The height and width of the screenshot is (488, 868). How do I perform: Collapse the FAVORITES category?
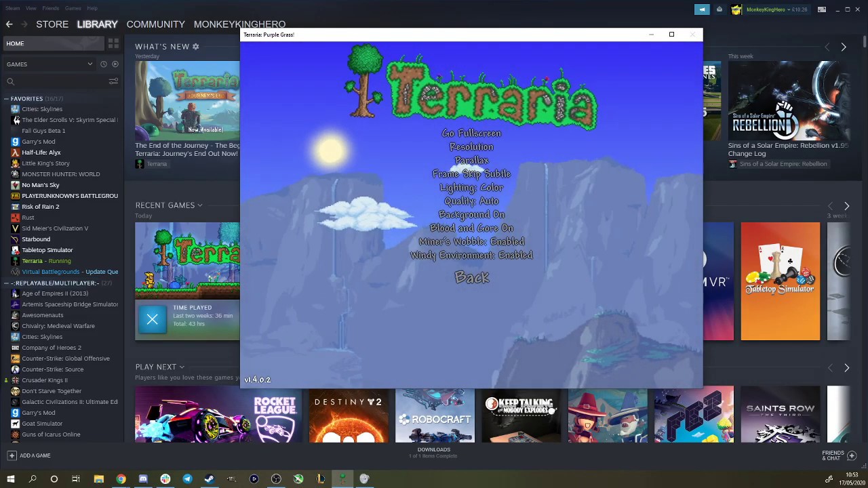pyautogui.click(x=6, y=99)
